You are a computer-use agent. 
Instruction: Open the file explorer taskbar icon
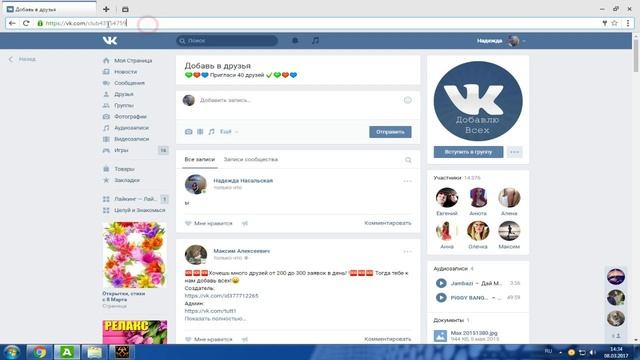pos(94,352)
